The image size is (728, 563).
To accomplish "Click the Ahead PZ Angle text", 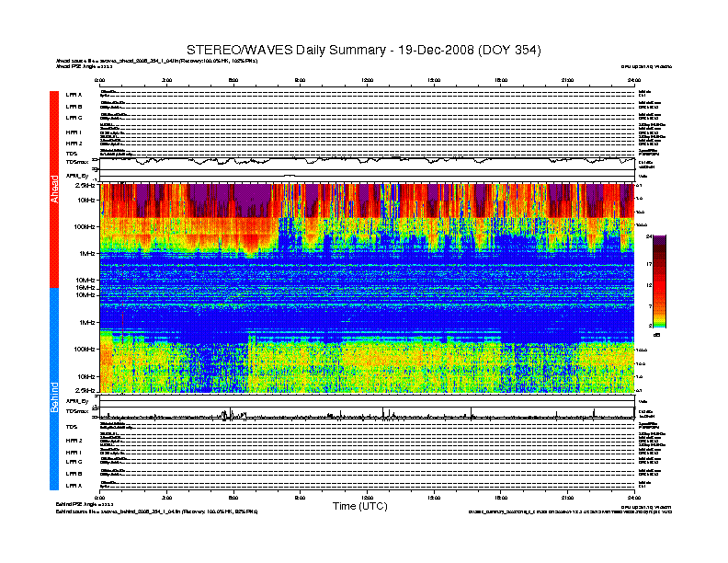I will coord(84,66).
